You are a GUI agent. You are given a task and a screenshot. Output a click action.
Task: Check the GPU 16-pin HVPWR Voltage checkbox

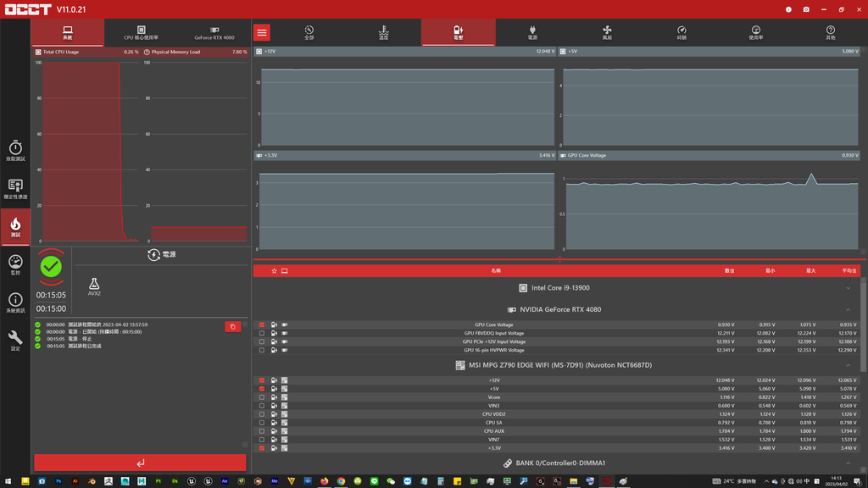(262, 350)
